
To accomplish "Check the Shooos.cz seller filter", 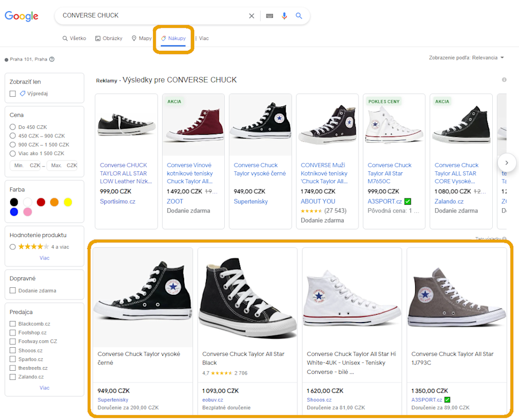I will tap(13, 350).
